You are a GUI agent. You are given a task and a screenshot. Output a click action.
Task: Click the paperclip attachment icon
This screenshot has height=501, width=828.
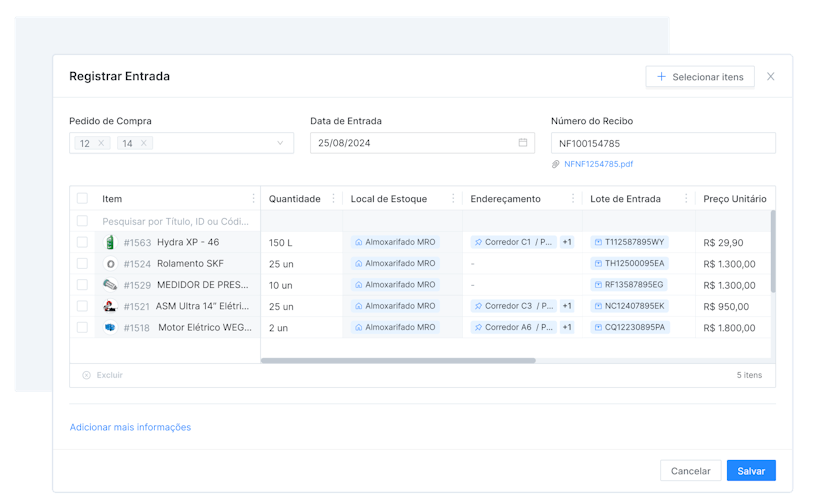[x=556, y=164]
